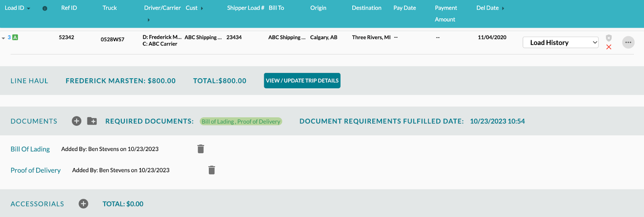The height and width of the screenshot is (217, 644).
Task: Expand the Del Date column arrow
Action: click(x=503, y=8)
